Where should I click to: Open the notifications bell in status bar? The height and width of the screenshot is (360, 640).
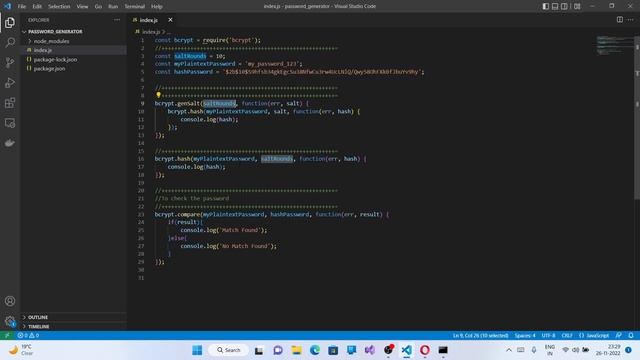631,335
